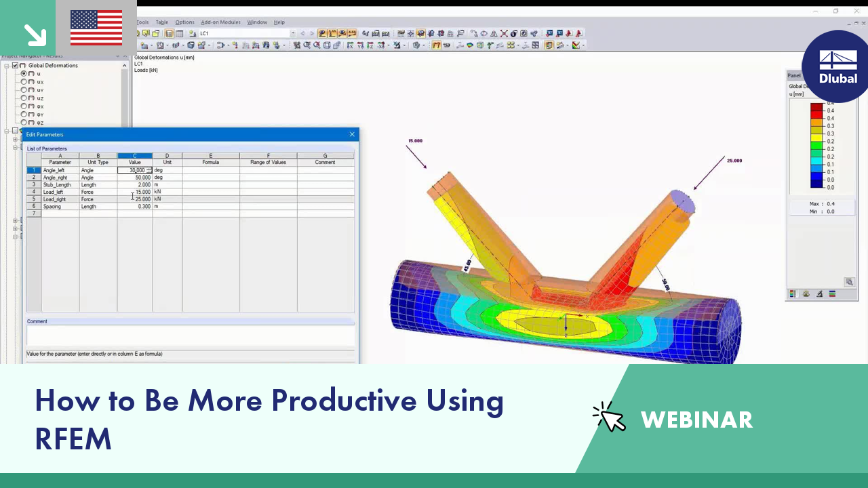This screenshot has height=488, width=868.
Task: Open the Add-on Modules menu
Action: tap(221, 22)
